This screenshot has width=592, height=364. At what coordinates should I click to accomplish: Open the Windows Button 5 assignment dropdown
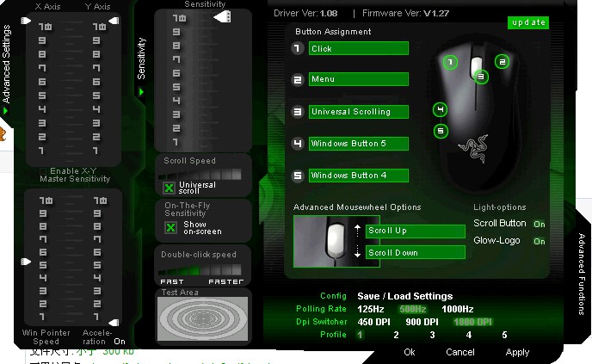click(358, 144)
